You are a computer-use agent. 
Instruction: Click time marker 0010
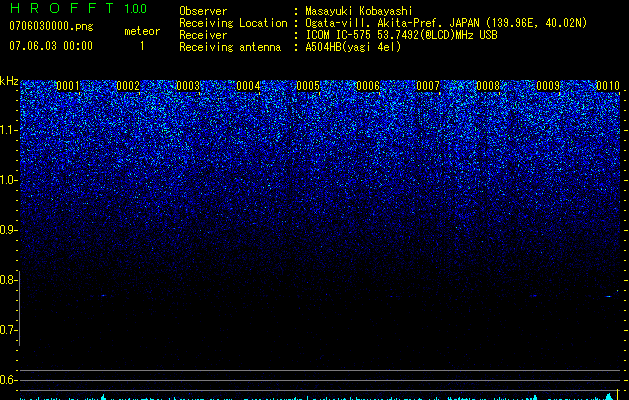608,86
